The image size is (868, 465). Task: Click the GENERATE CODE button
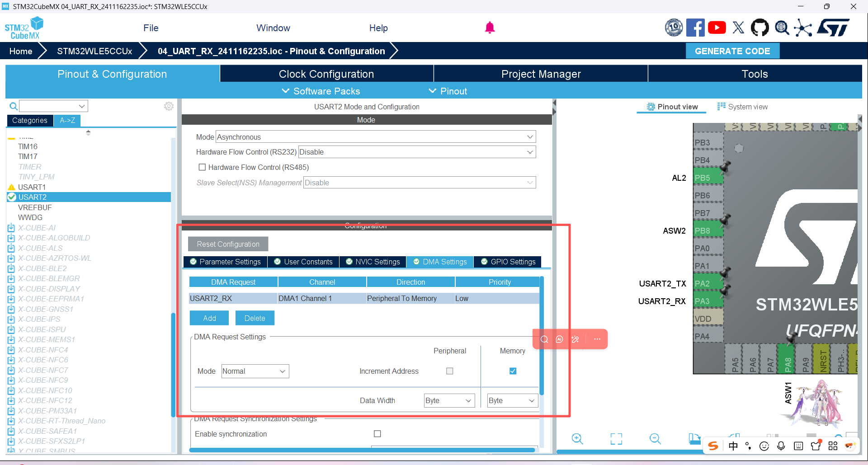(x=732, y=51)
